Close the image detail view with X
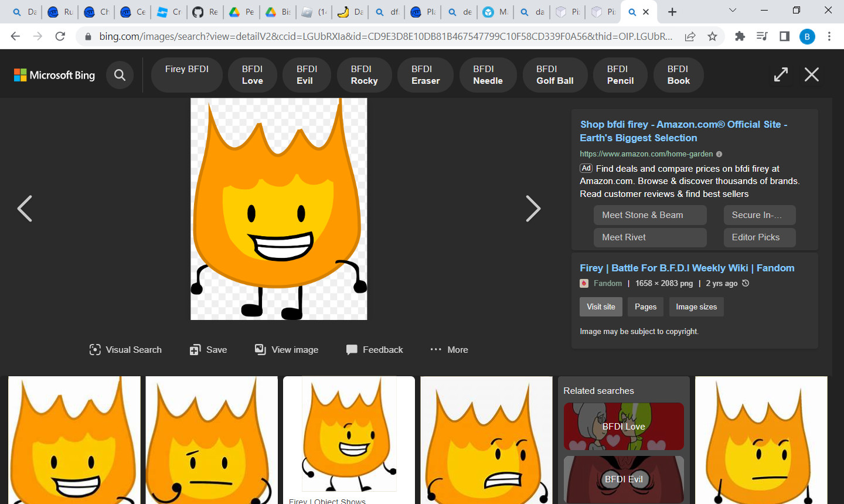The width and height of the screenshot is (844, 504). point(812,74)
